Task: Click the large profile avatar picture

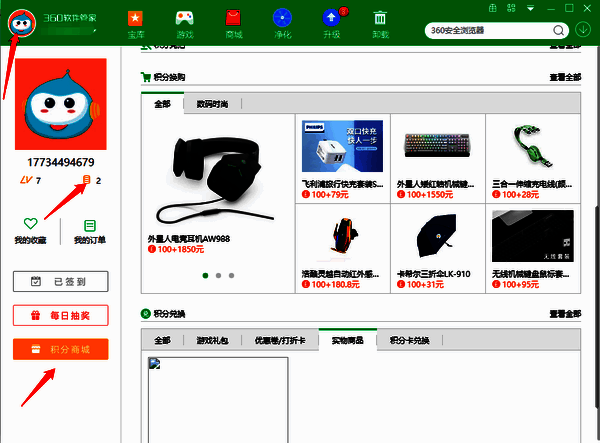Action: tap(61, 104)
